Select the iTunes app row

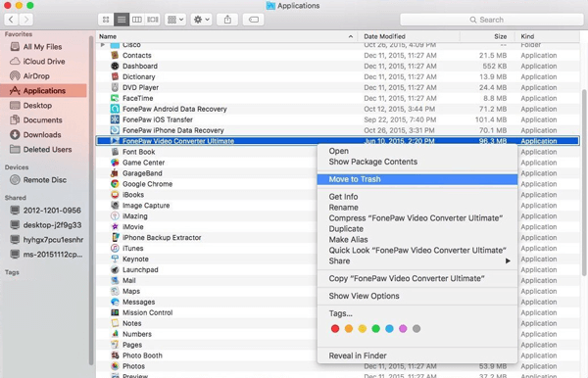207,249
